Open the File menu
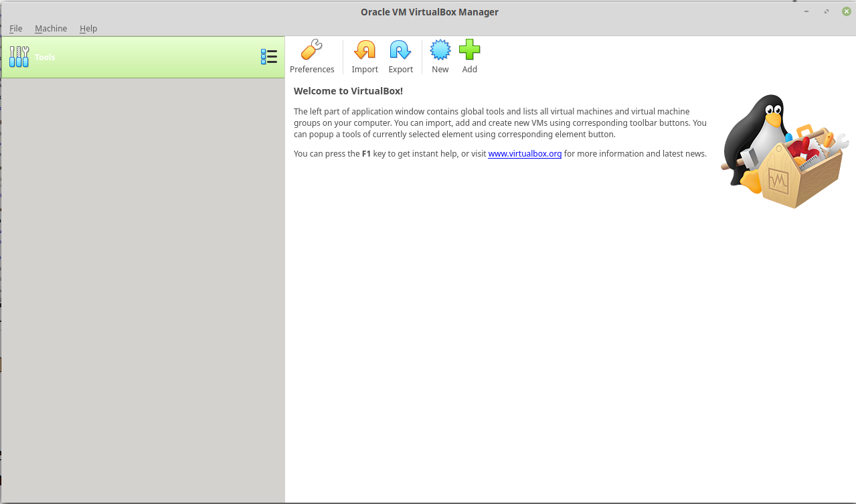The height and width of the screenshot is (504, 856). [x=16, y=29]
